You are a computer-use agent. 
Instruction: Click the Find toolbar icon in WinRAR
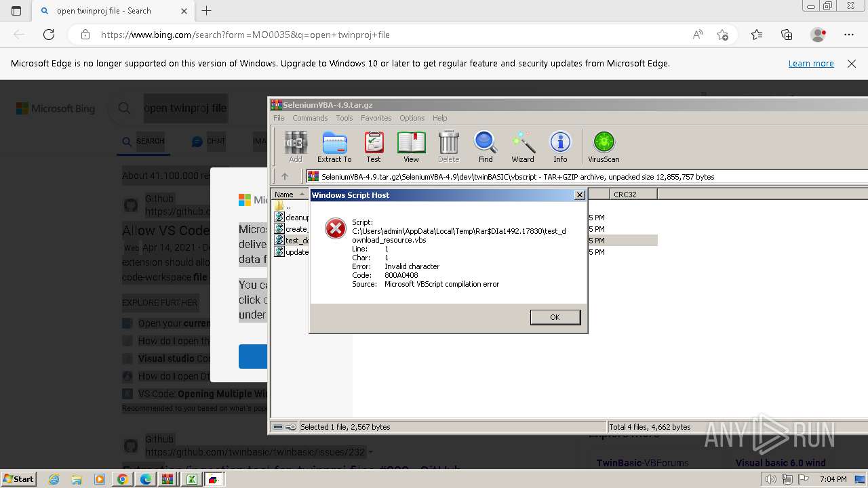coord(486,147)
